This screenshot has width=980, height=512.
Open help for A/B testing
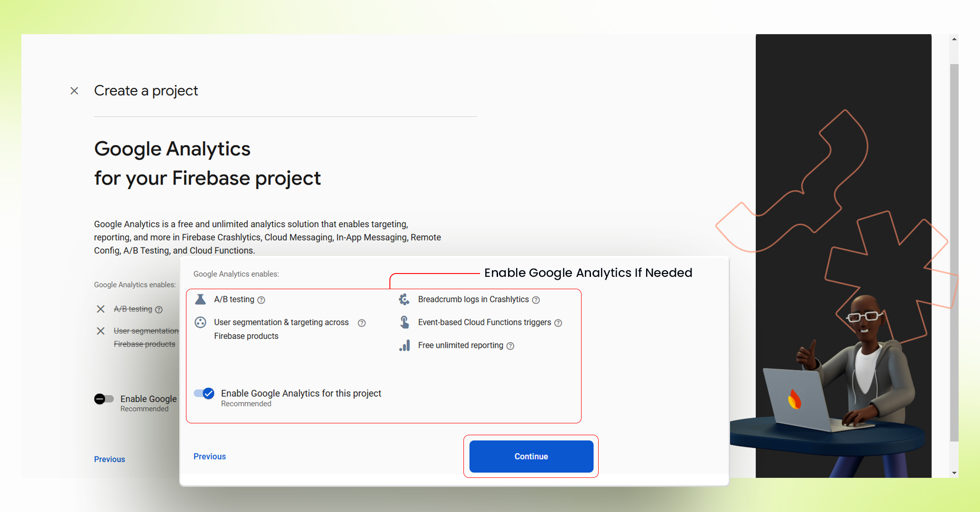[261, 300]
